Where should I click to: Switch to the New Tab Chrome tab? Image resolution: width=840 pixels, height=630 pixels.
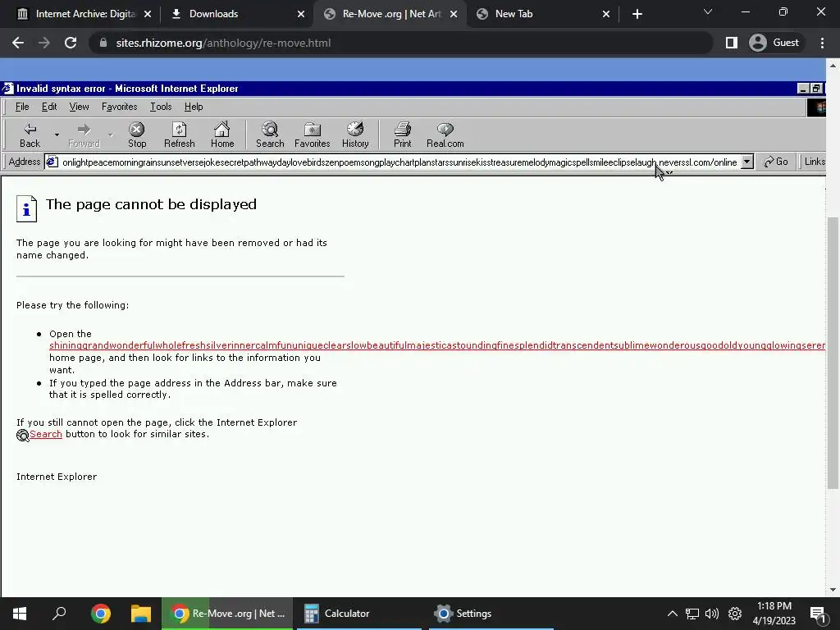point(541,14)
